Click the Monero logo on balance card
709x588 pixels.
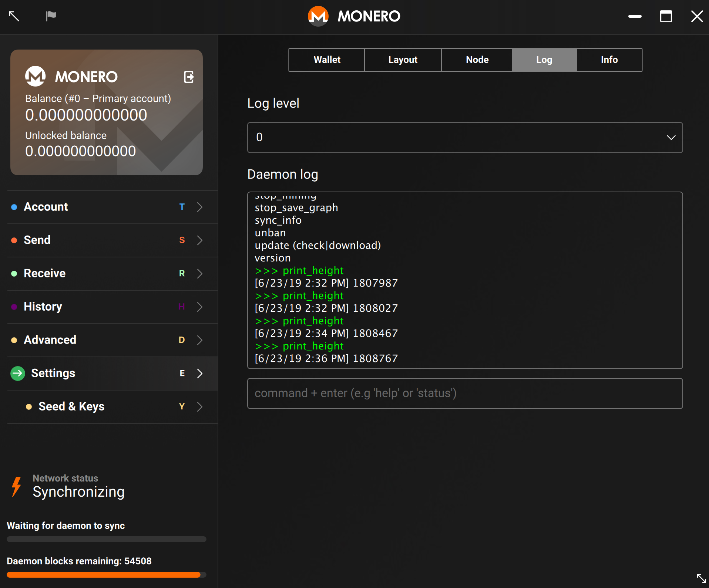click(36, 76)
